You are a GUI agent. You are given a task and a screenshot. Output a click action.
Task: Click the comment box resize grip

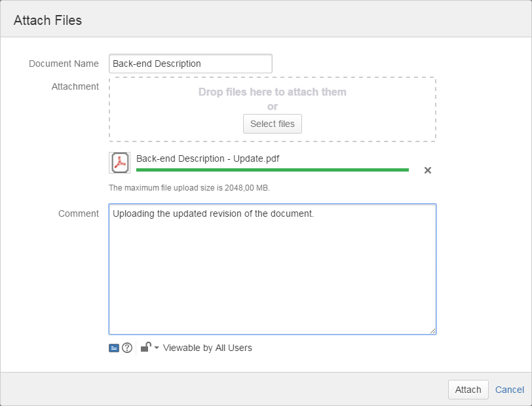point(433,331)
